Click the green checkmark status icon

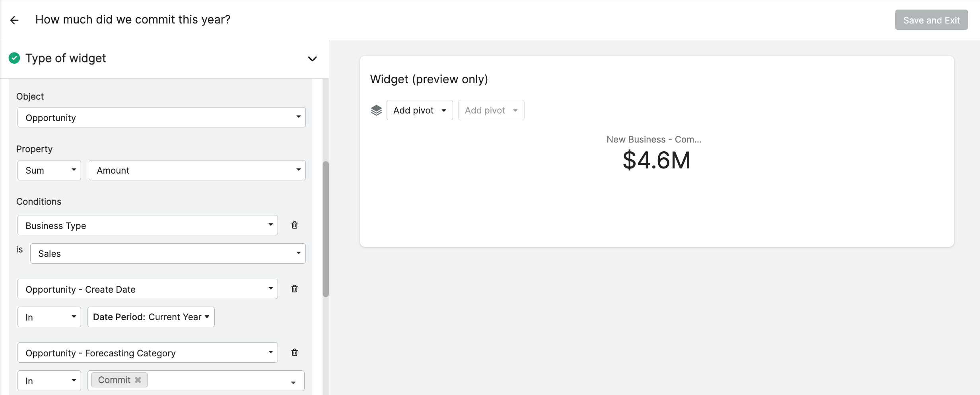14,58
